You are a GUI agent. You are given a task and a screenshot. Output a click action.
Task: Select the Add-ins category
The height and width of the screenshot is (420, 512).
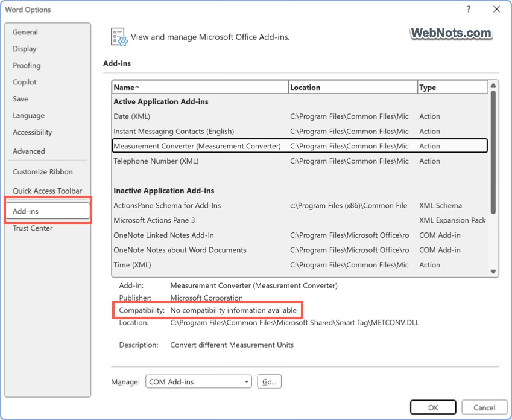click(x=48, y=211)
